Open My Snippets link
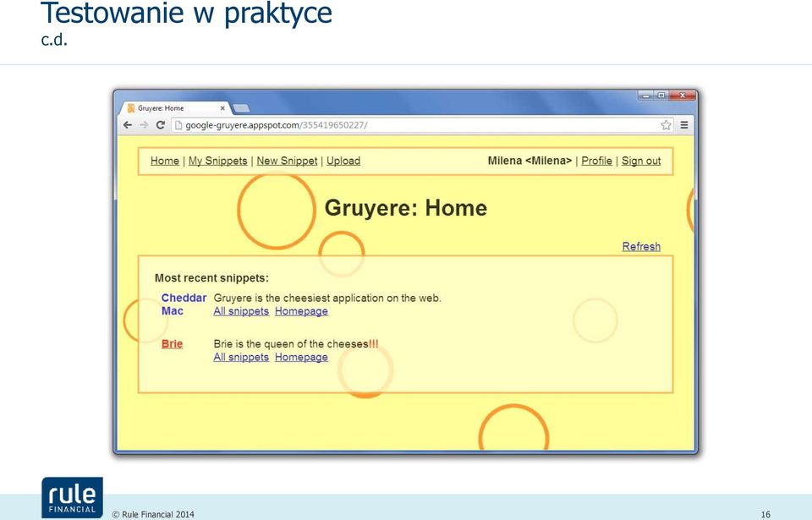 pos(218,161)
